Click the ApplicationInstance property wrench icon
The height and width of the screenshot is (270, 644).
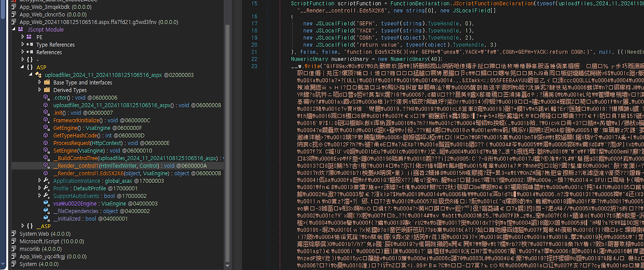pos(48,181)
